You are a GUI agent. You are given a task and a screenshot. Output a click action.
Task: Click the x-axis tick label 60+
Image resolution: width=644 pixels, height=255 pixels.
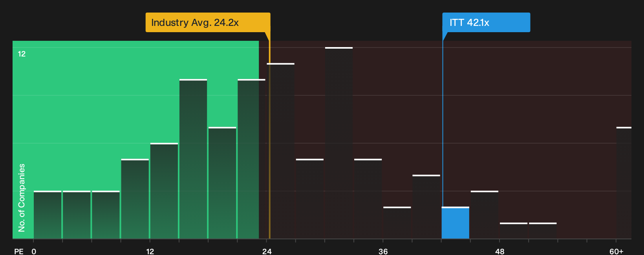[x=617, y=251]
